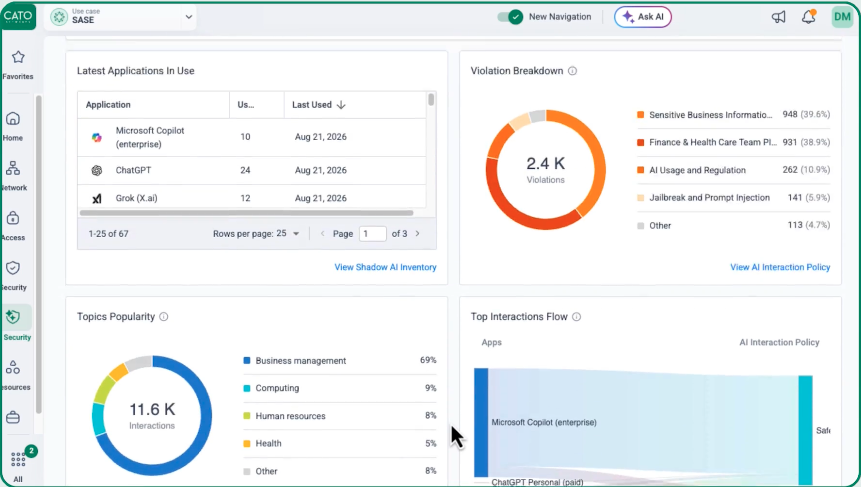Click the table's vertical scrollbar

(431, 100)
